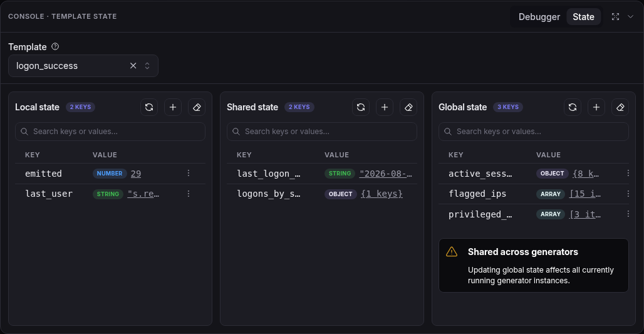Focus the Local state search field
This screenshot has height=334, width=644.
pyautogui.click(x=110, y=132)
